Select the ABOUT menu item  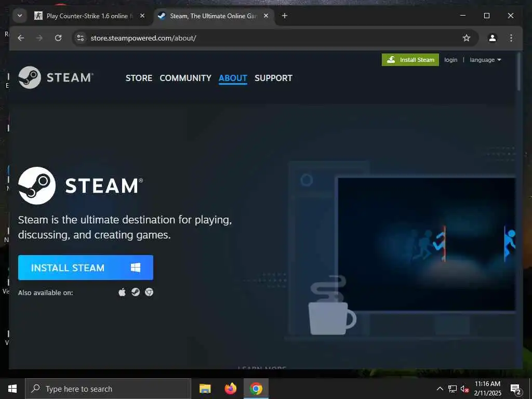(233, 78)
